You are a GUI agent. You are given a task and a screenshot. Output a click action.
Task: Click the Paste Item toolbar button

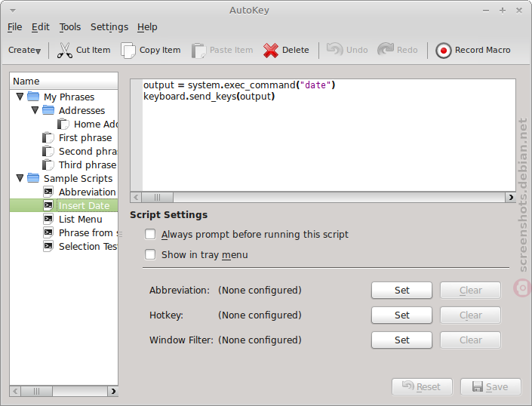(223, 51)
